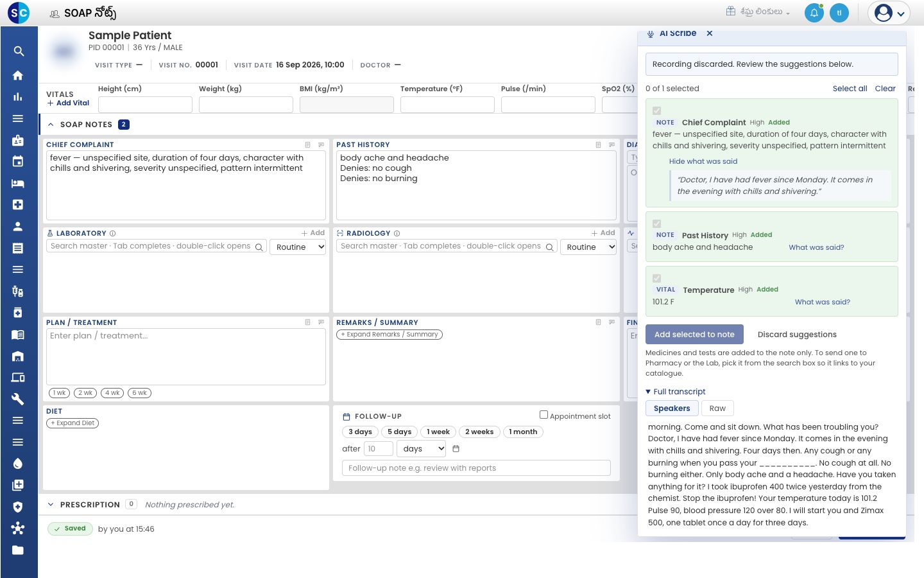924x578 pixels.
Task: Click the Temperature vital input field
Action: 447,105
